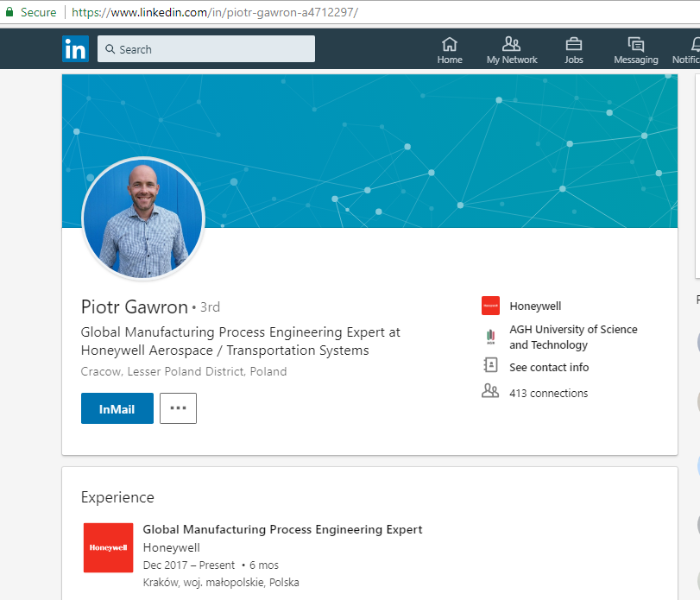Click the AGH University logo icon
Screen dimensions: 700x600
point(490,337)
